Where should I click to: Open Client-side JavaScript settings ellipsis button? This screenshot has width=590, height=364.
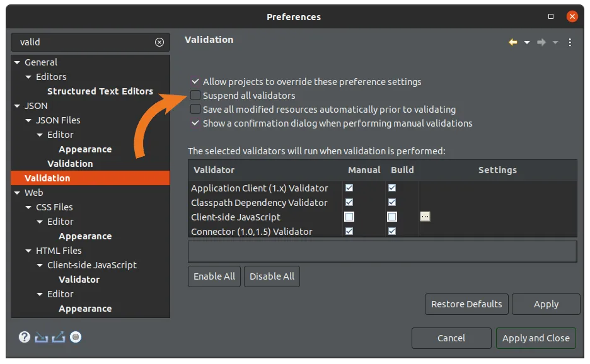[425, 217]
